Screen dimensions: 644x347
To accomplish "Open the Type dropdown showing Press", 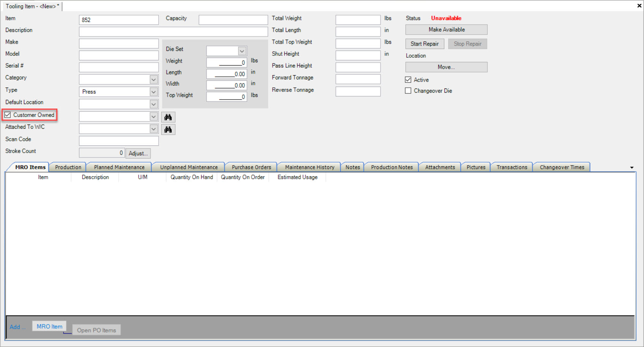I will point(154,91).
